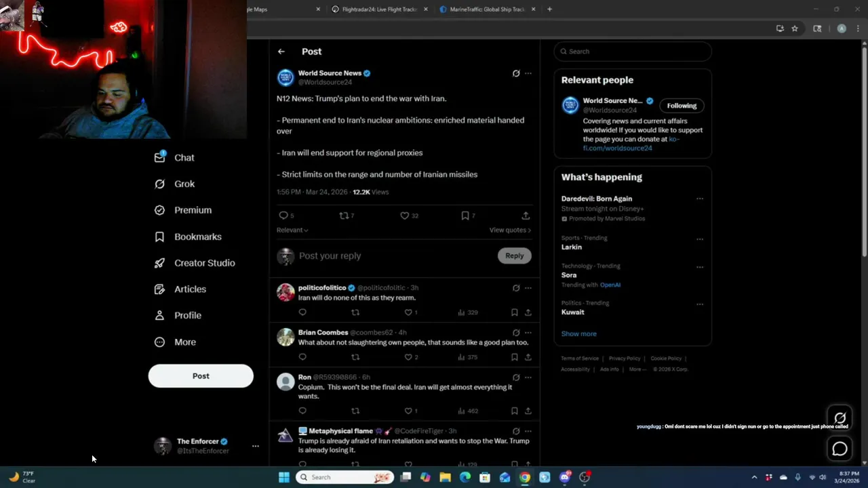868x488 pixels.
Task: Open the Kuwait trending topic
Action: pyautogui.click(x=573, y=312)
